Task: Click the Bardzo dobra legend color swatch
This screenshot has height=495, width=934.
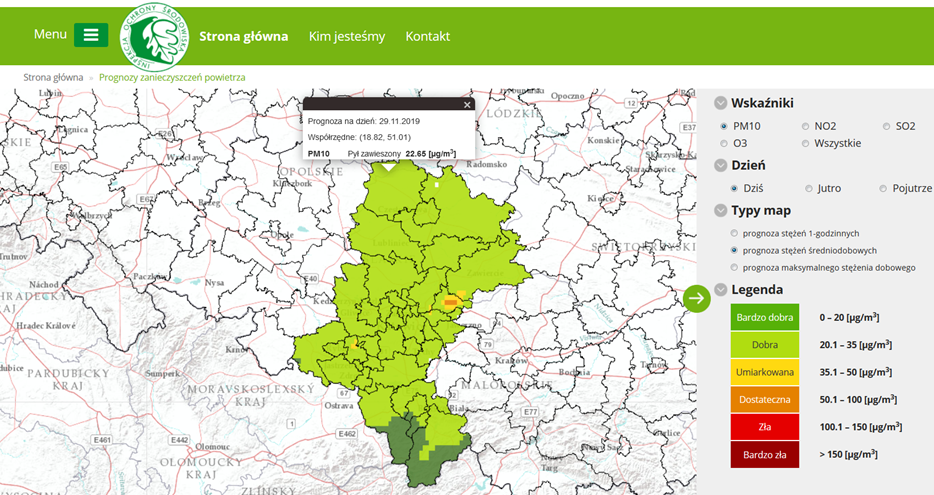Action: pos(764,317)
